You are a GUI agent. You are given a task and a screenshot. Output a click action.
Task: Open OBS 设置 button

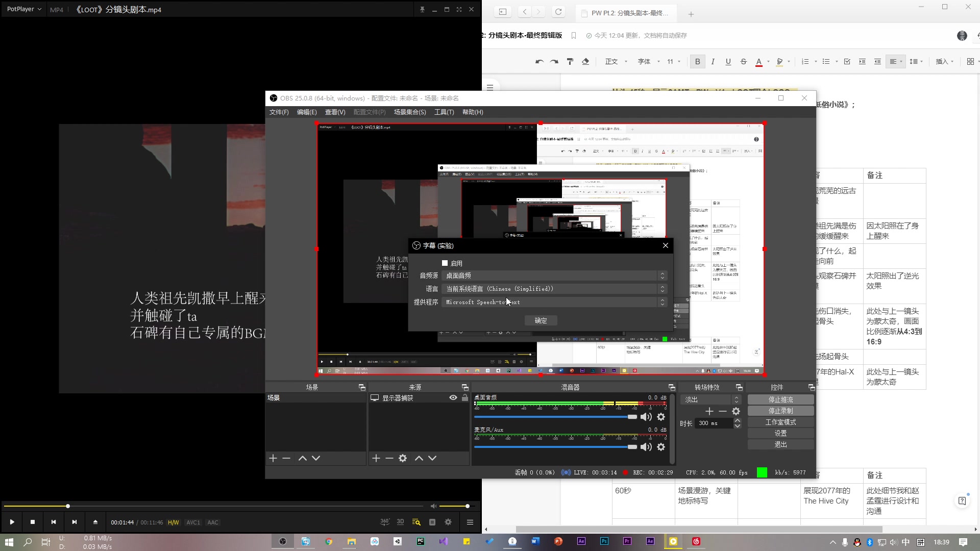click(780, 433)
